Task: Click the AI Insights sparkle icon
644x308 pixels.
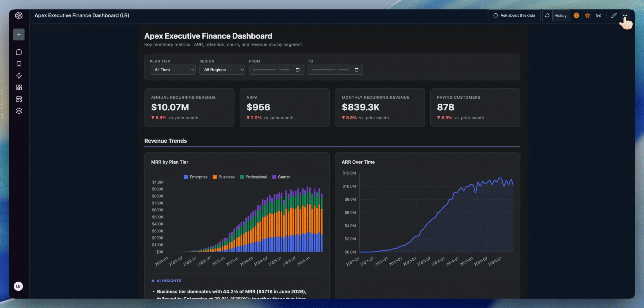Action: (x=153, y=281)
